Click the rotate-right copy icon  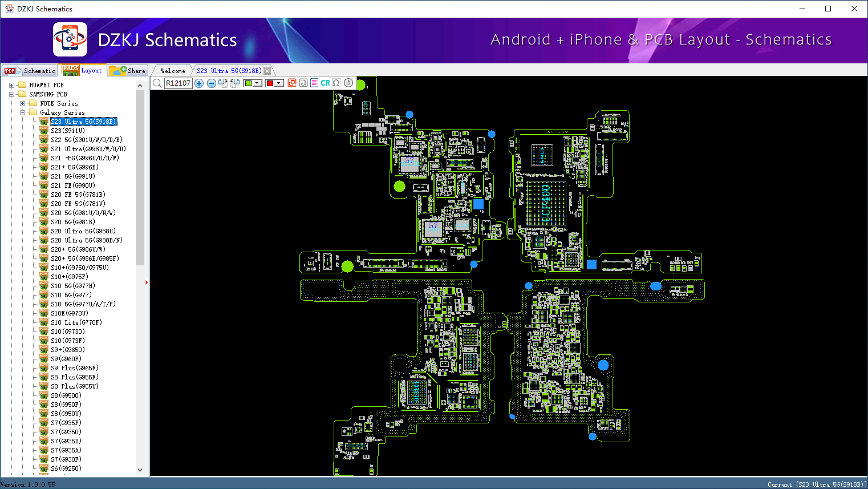click(223, 83)
